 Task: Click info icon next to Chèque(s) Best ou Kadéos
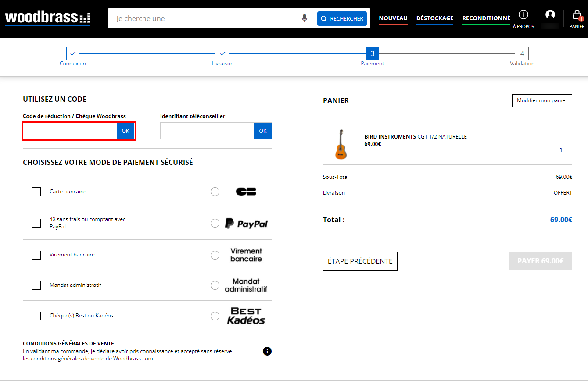215,316
